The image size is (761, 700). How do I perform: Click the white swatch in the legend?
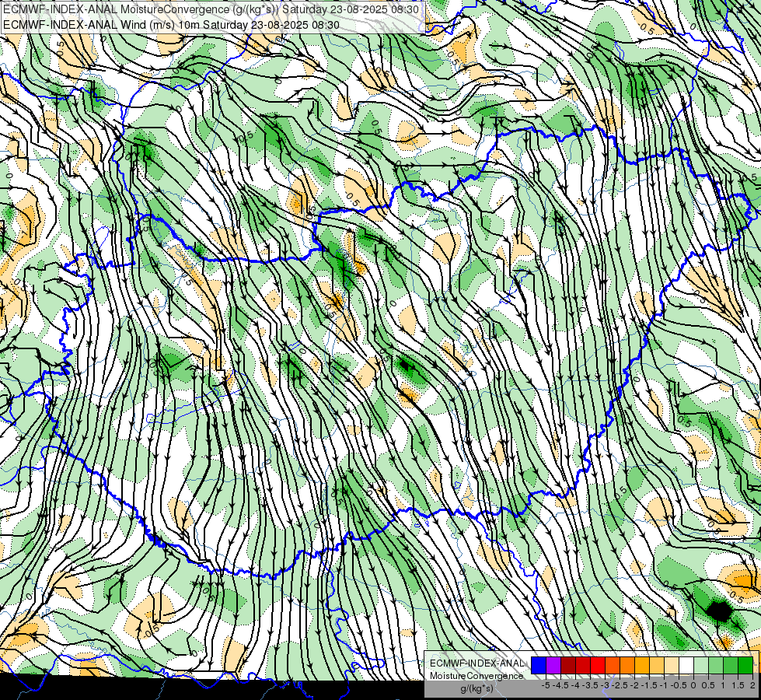click(x=686, y=665)
